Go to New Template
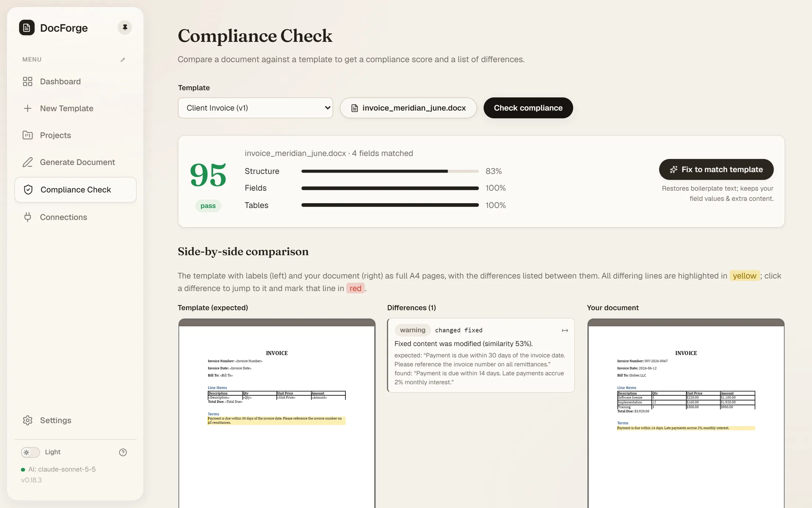 tap(75, 108)
